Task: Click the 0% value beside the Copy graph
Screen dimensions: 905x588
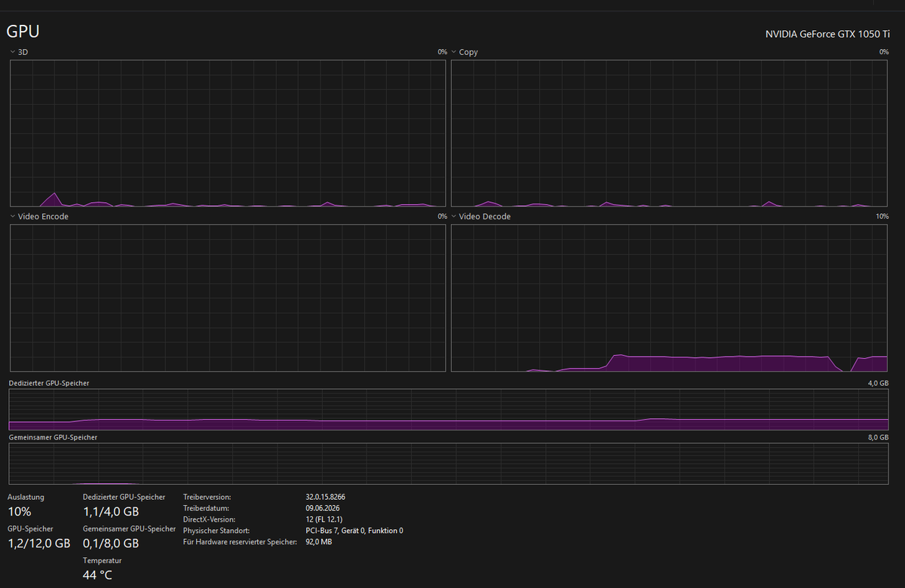Action: click(x=884, y=52)
